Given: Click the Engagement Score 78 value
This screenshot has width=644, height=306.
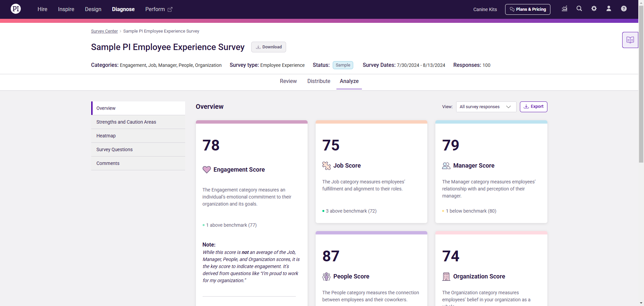Looking at the screenshot, I should point(211,145).
